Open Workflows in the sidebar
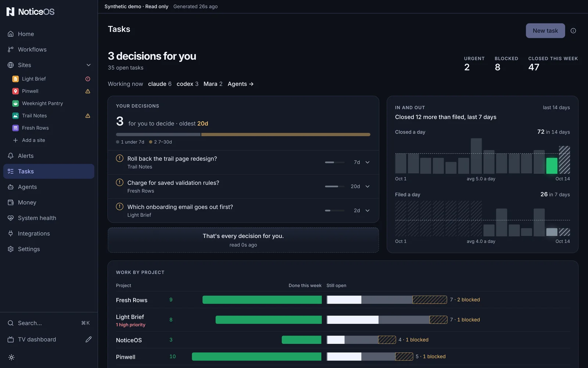Image resolution: width=588 pixels, height=368 pixels. pos(49,49)
